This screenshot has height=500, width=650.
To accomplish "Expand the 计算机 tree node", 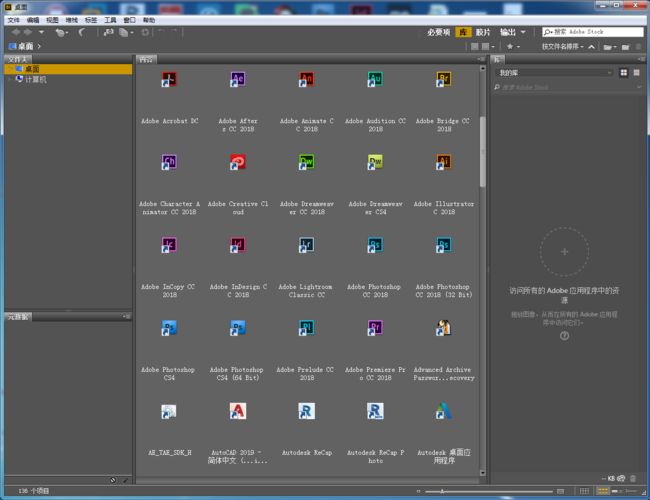I will (10, 79).
